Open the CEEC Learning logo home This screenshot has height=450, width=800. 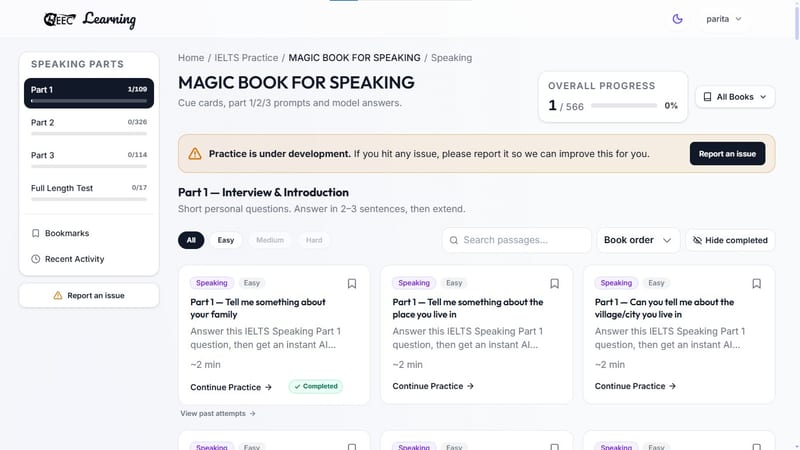90,19
